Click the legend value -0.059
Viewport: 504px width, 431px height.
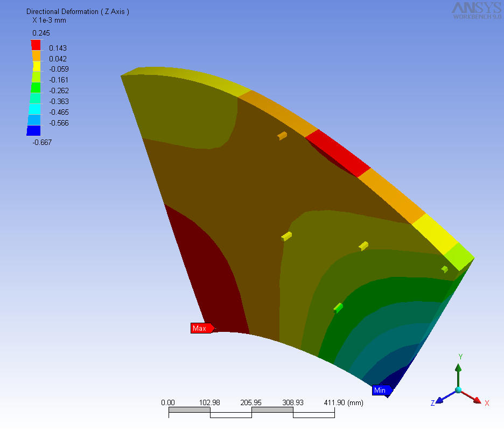click(x=59, y=69)
